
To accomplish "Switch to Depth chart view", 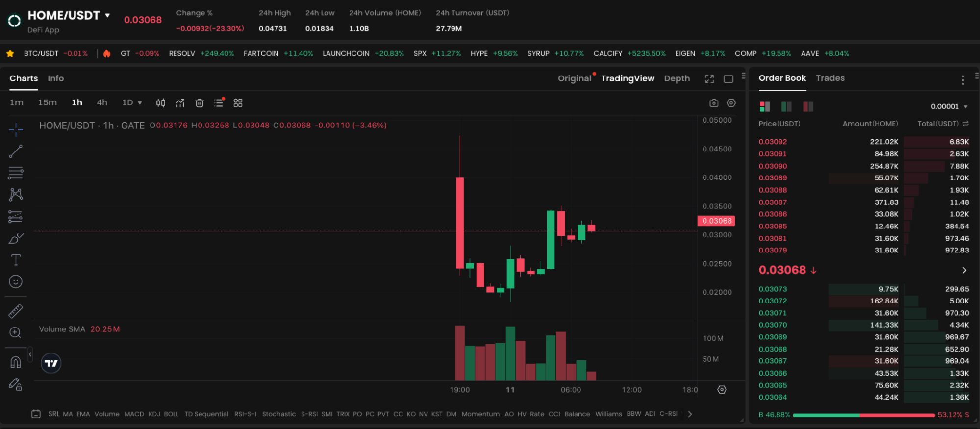I will [x=677, y=78].
